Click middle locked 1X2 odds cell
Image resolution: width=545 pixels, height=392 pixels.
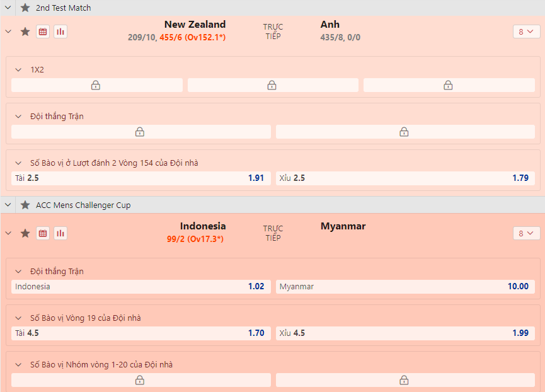point(272,85)
